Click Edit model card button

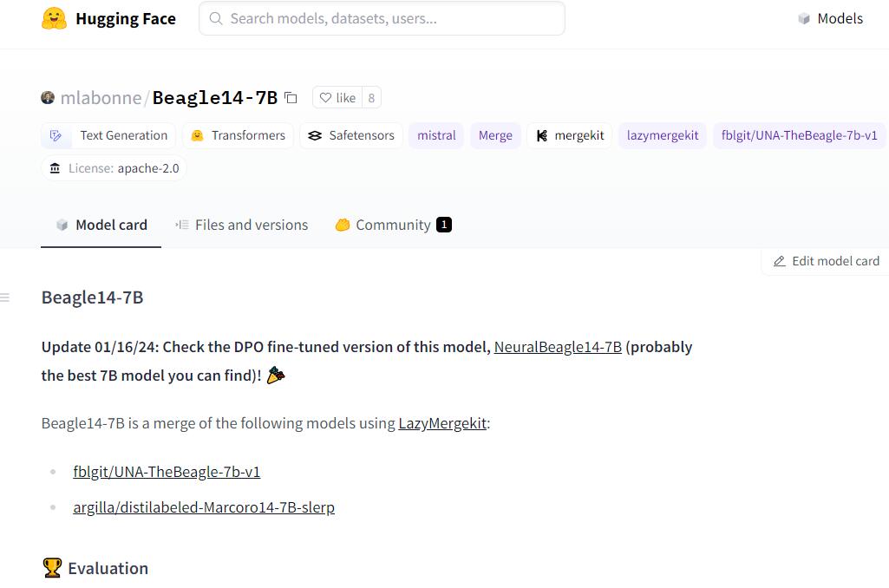click(x=827, y=261)
